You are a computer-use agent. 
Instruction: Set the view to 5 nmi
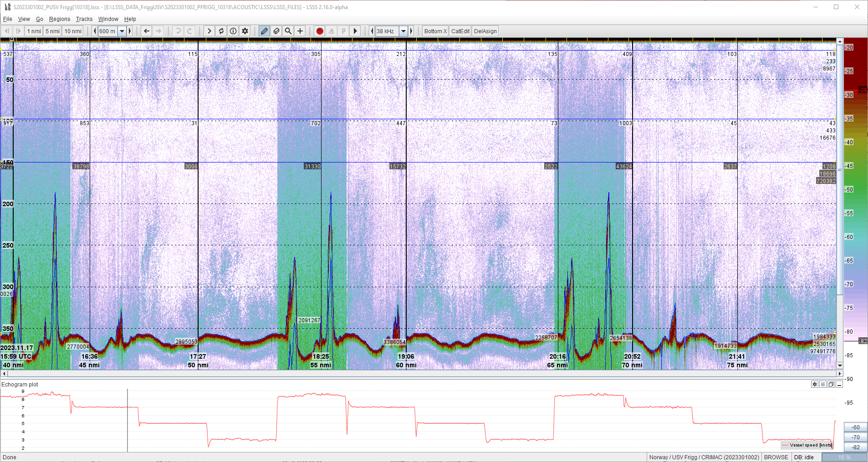(52, 31)
